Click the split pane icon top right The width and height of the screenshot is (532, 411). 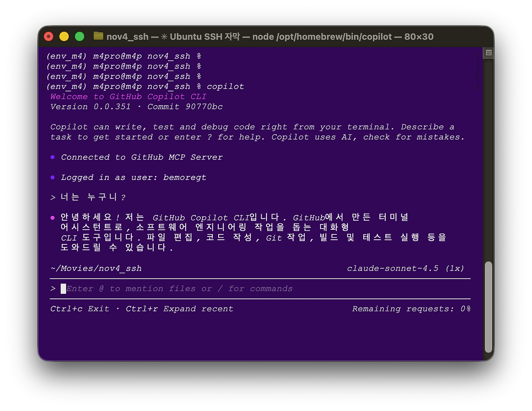[489, 53]
